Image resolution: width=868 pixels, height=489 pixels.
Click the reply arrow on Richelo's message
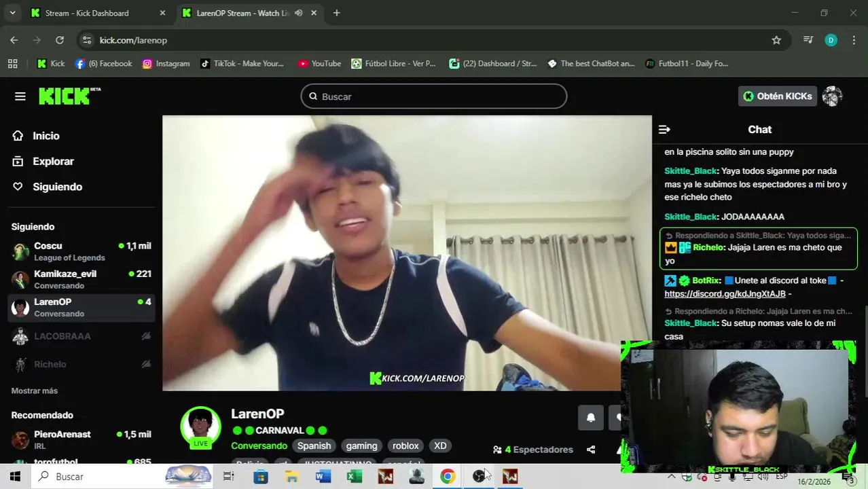click(x=668, y=236)
